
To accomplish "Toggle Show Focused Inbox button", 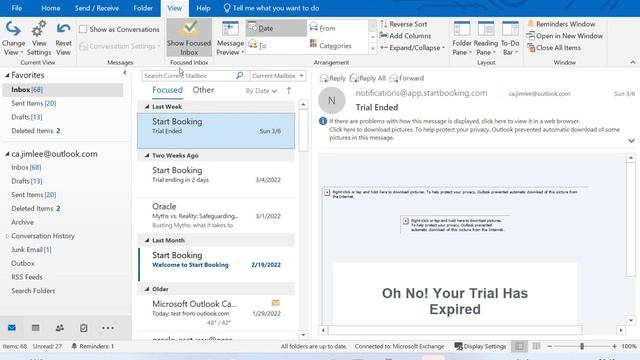I will [x=189, y=38].
